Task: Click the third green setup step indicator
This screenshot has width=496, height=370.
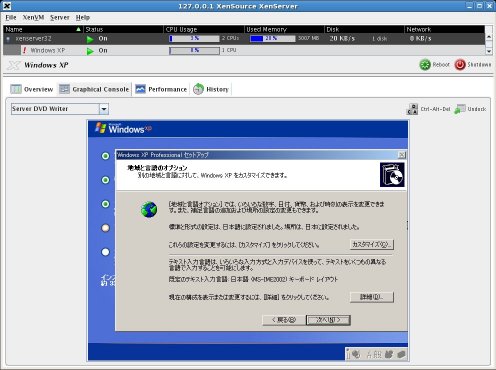Action: point(105,204)
